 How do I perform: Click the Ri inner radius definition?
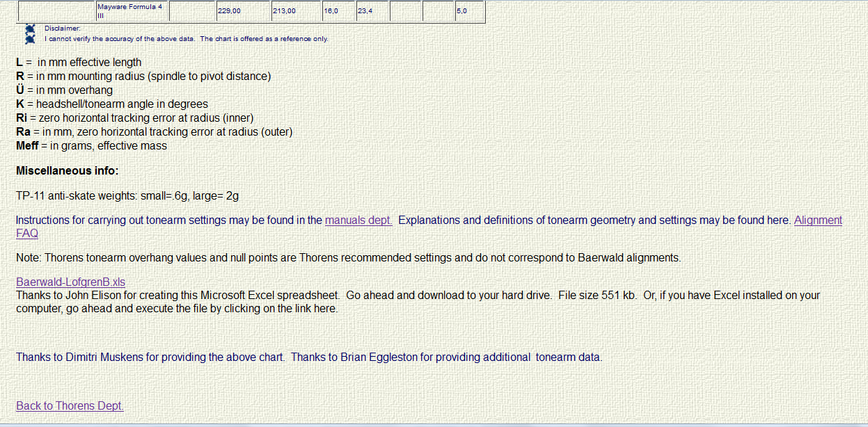click(x=134, y=118)
